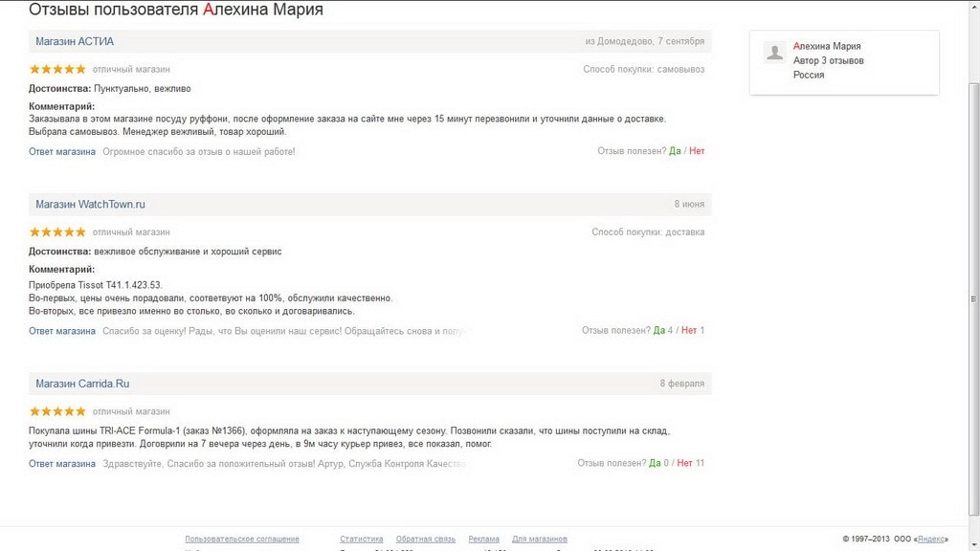Click the star rating of the WatchTown.ru review

(57, 231)
